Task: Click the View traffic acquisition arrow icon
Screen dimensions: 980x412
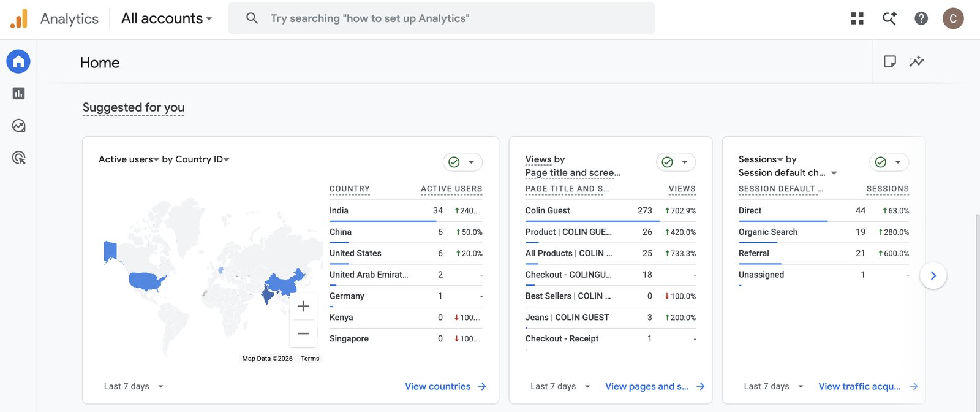Action: click(914, 386)
